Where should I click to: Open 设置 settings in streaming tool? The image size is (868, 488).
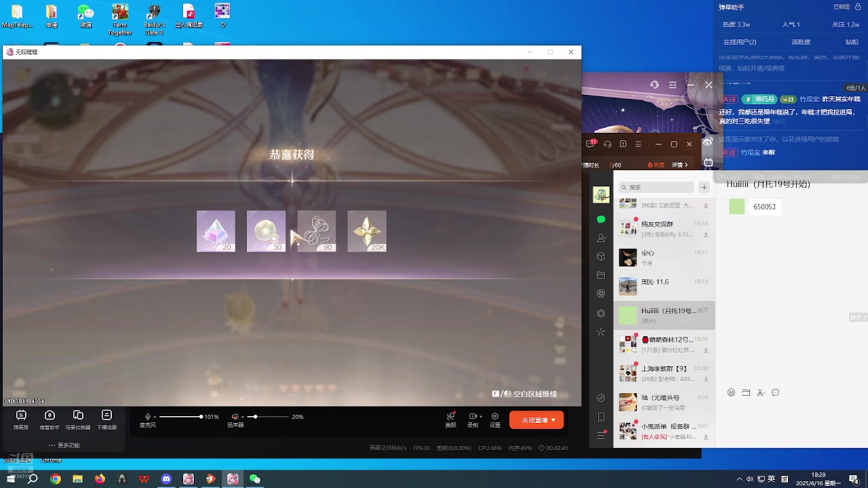[x=495, y=420]
